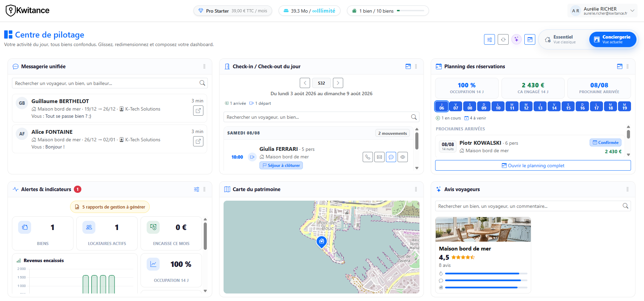The image size is (644, 301).
Task: Select planning day S 08
Action: [470, 106]
